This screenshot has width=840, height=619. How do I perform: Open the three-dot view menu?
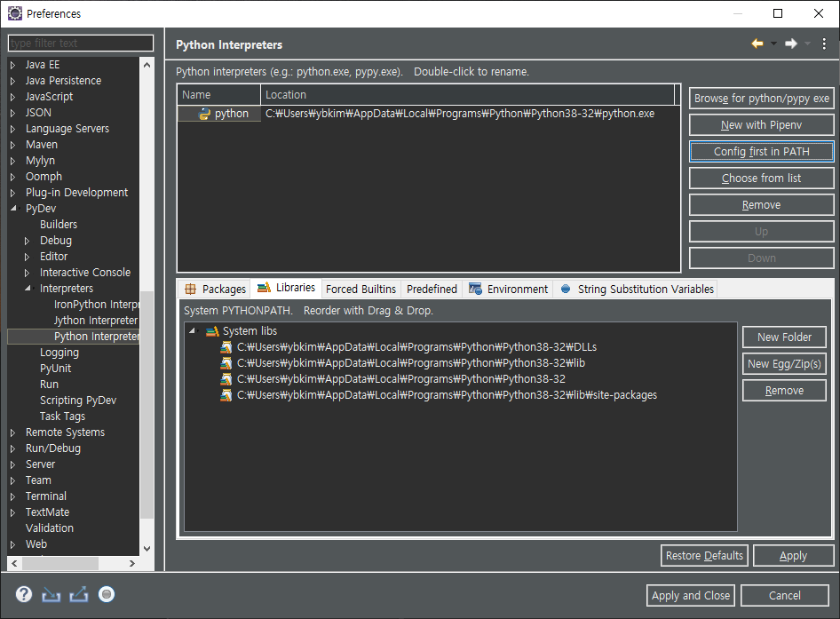(824, 44)
